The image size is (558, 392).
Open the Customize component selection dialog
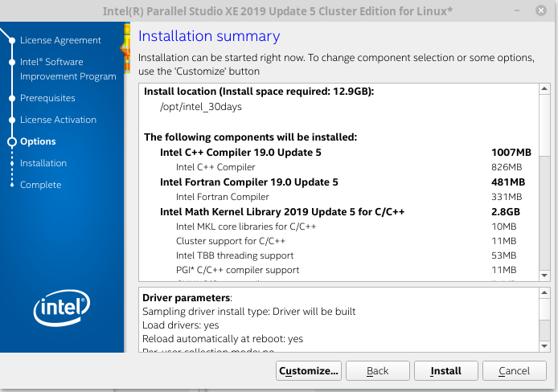coord(309,371)
